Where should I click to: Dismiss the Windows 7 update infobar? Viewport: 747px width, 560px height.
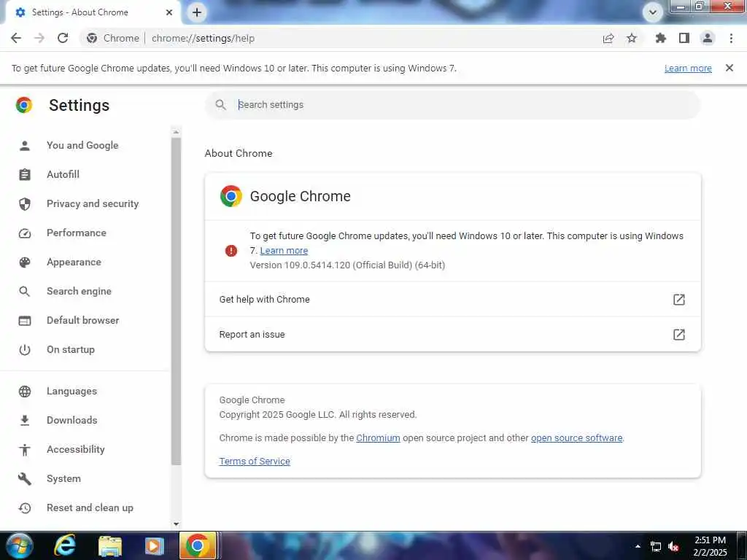tap(729, 68)
